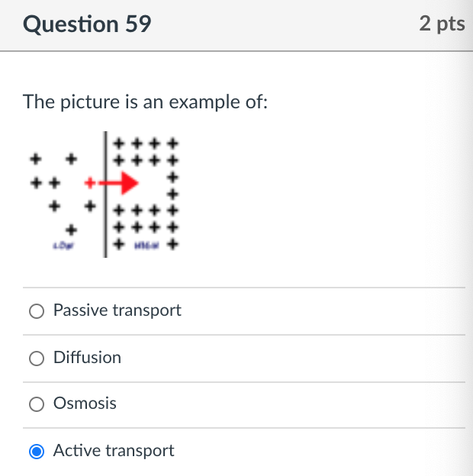473x476 pixels.
Task: Click the 'The picture is an example of:' prompt
Action: (145, 101)
